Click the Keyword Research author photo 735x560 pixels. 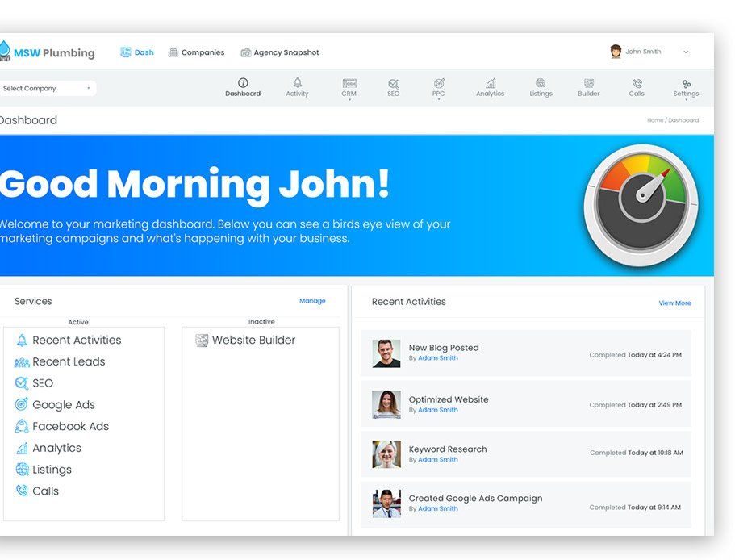[386, 454]
